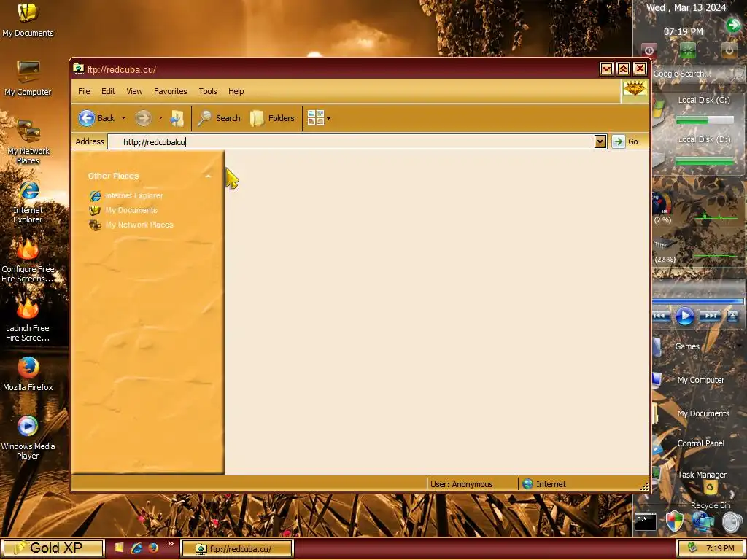Expand the quick launch chevron
Image resolution: width=747 pixels, height=560 pixels.
171,544
